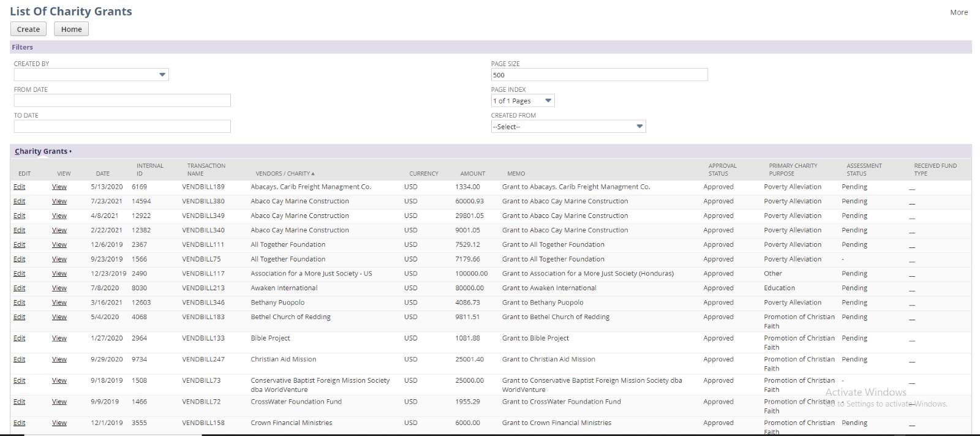View the Bible Project grant
The width and height of the screenshot is (980, 436).
[x=59, y=339]
